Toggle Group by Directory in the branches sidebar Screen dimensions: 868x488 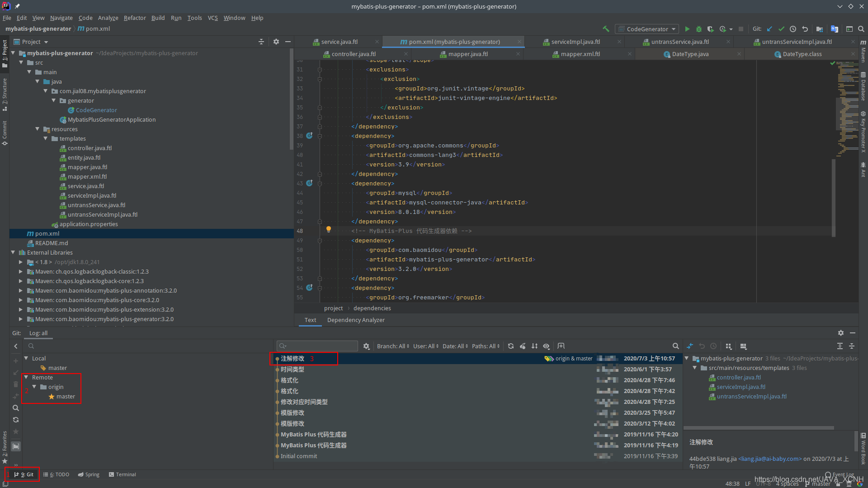coord(16,446)
